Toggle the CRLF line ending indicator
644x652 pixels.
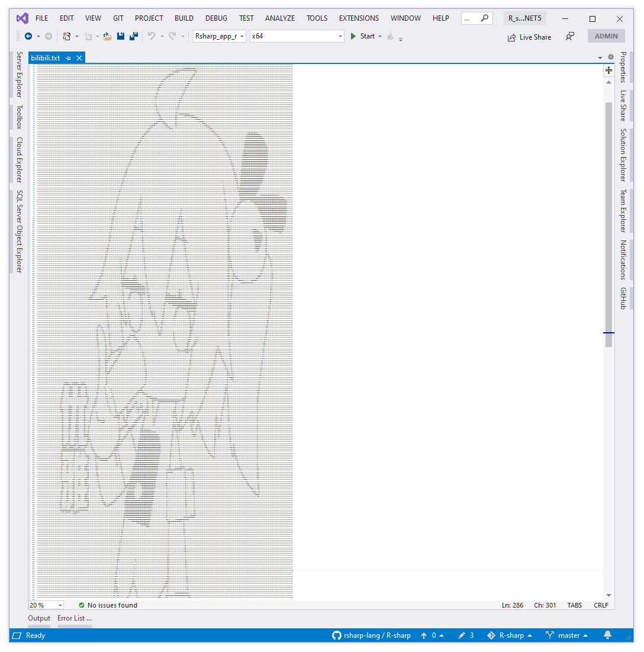tap(601, 605)
